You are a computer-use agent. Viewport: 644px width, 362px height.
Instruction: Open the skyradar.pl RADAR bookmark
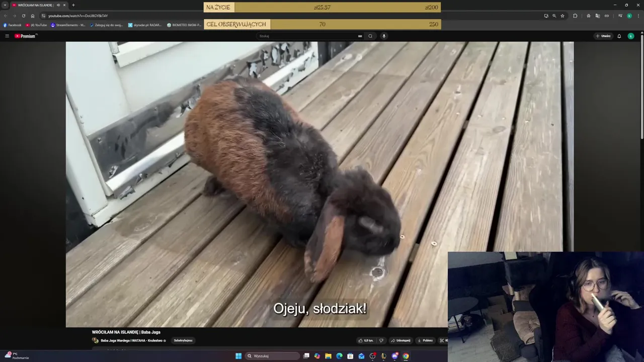tap(145, 25)
